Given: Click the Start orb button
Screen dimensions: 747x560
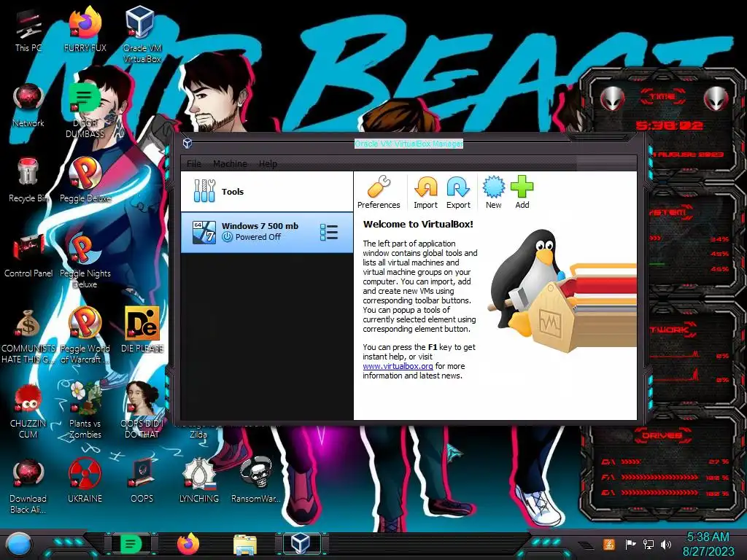Looking at the screenshot, I should 19,544.
